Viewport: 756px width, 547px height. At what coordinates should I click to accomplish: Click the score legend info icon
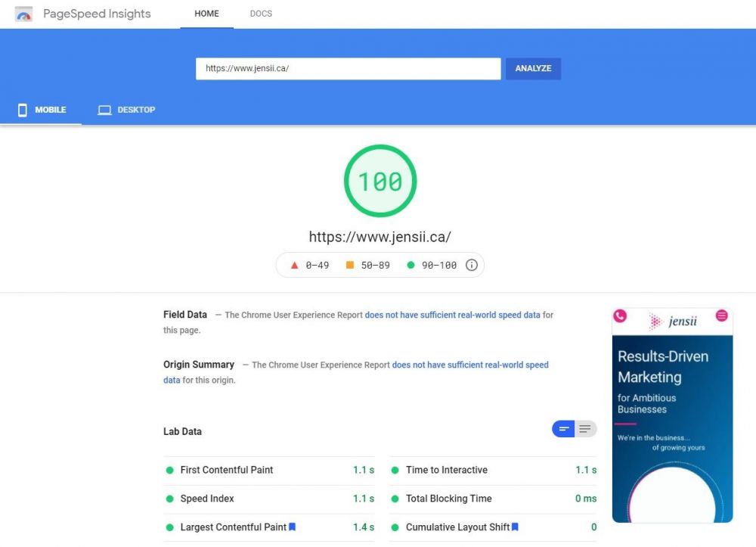(x=472, y=266)
